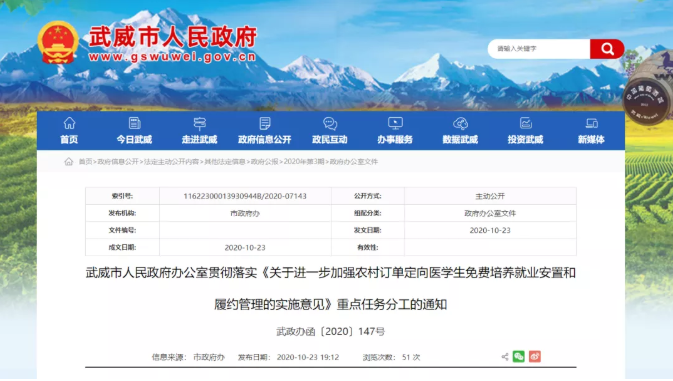Click the 政民互动 chat bubble icon
Image resolution: width=673 pixels, height=381 pixels.
coord(330,124)
